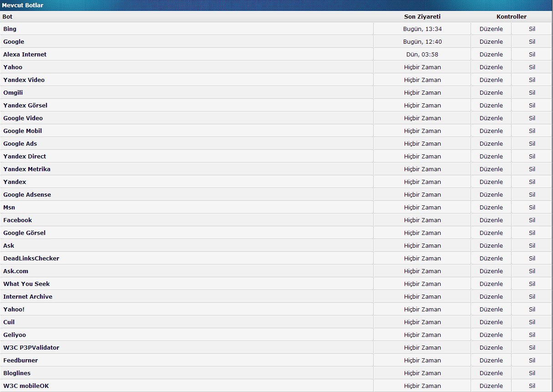Edit the Omgili bot entry
The image size is (553, 392).
(491, 92)
